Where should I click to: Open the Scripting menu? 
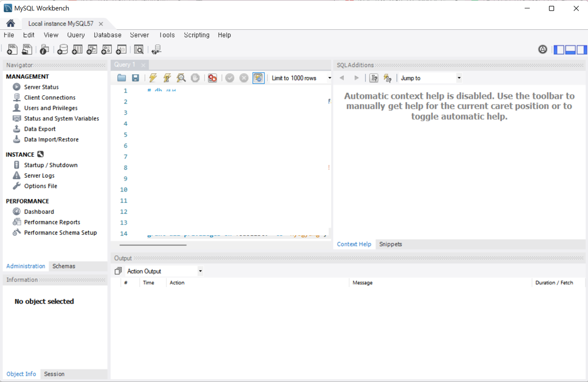click(196, 35)
